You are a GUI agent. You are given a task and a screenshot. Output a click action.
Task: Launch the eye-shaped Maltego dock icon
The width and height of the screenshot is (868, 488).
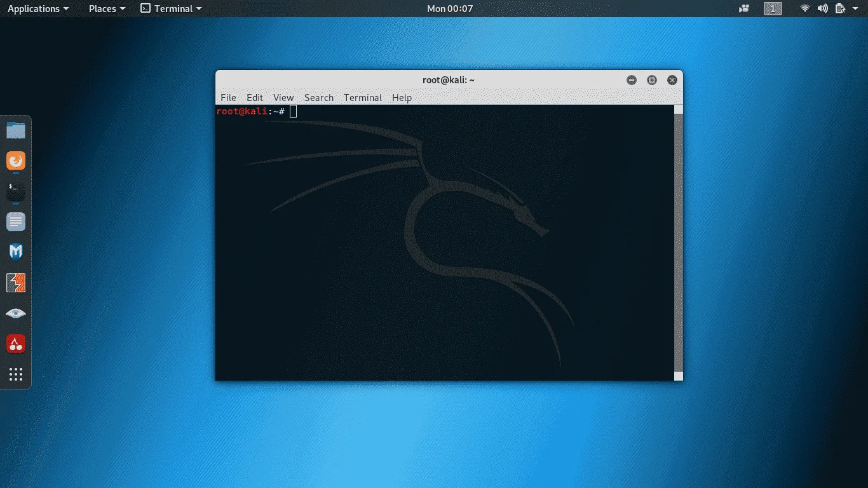click(x=16, y=313)
